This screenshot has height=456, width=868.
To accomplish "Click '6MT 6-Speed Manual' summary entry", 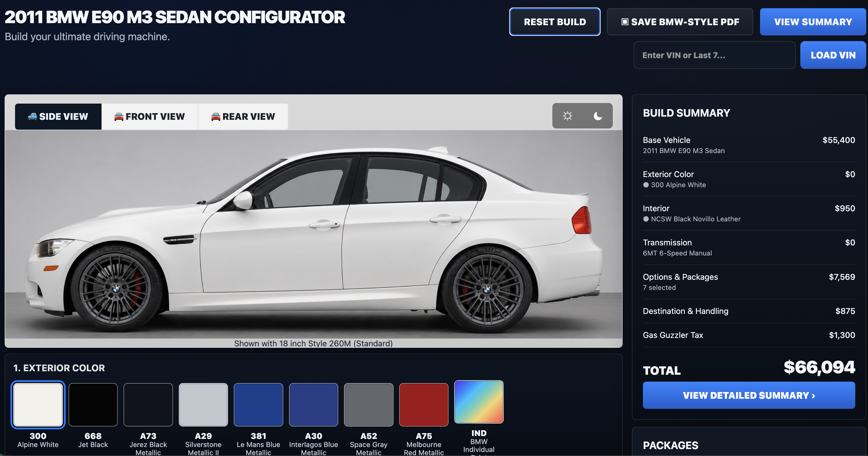I will pos(677,253).
